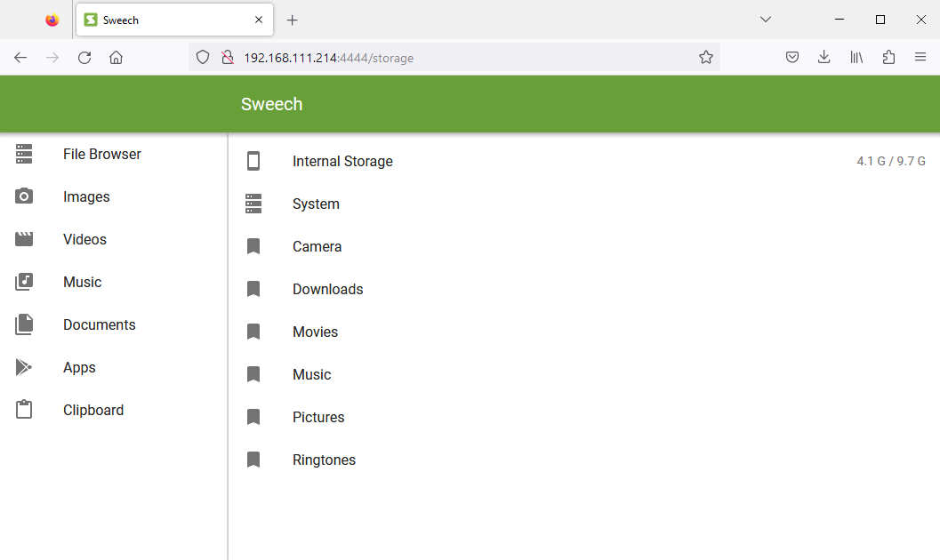This screenshot has width=940, height=560.
Task: Click the Movies bookmark icon
Action: point(253,332)
